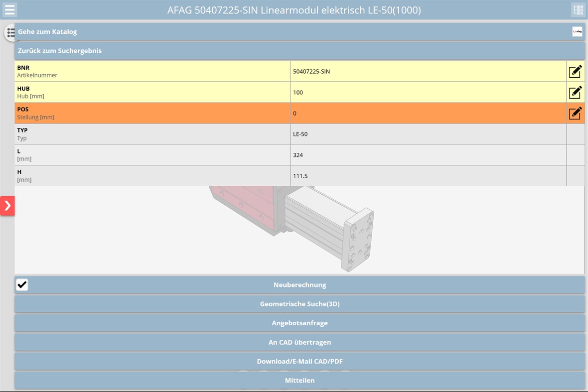The width and height of the screenshot is (588, 392).
Task: Click the list icon beside Gehe zum Katalog
Action: pos(11,32)
